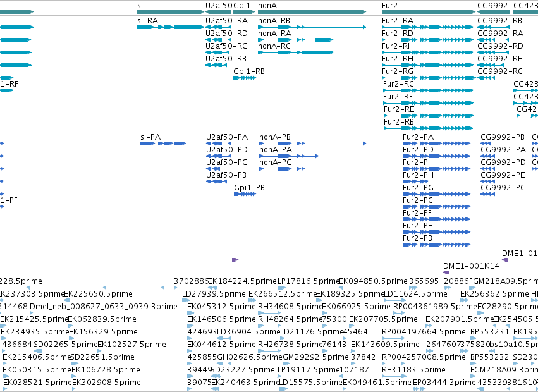
Task: Click the Fur2-RF transcript label
Action: [398, 97]
